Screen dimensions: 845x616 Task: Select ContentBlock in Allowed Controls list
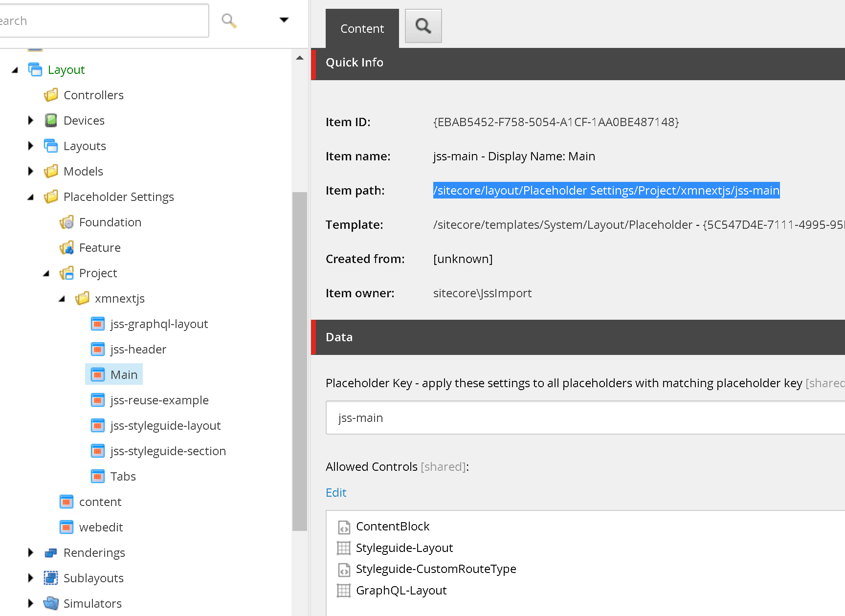click(x=392, y=527)
